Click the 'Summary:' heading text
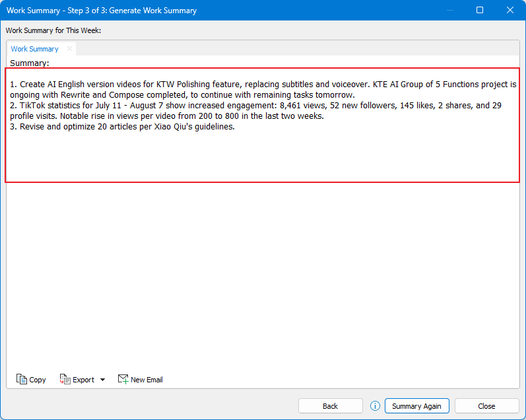This screenshot has width=526, height=420. [x=30, y=63]
